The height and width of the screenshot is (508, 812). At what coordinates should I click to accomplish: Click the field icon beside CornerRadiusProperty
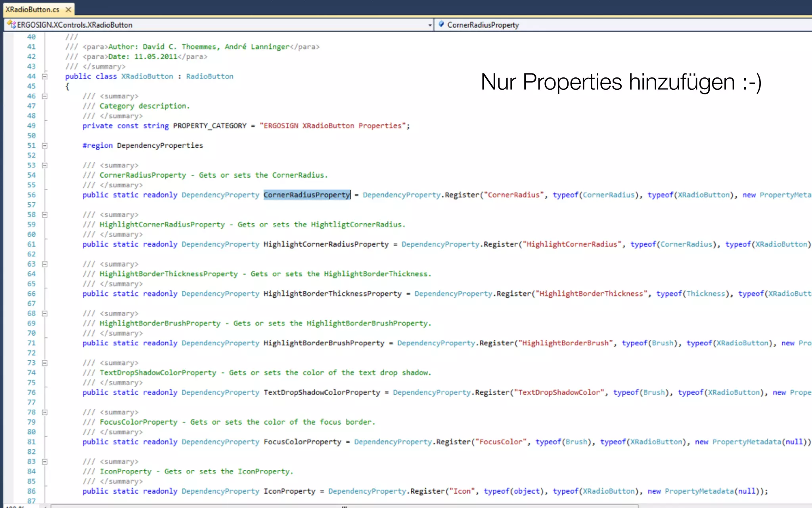pyautogui.click(x=441, y=25)
